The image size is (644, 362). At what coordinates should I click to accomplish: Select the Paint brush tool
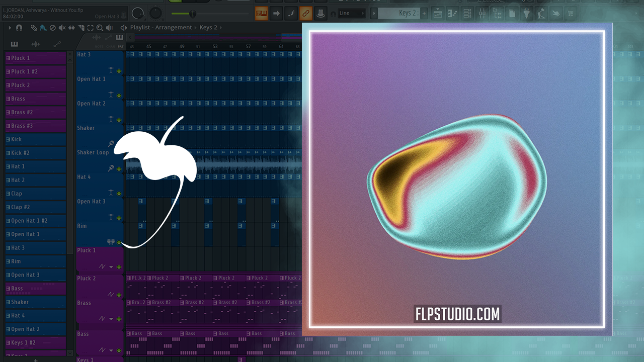[x=43, y=28]
